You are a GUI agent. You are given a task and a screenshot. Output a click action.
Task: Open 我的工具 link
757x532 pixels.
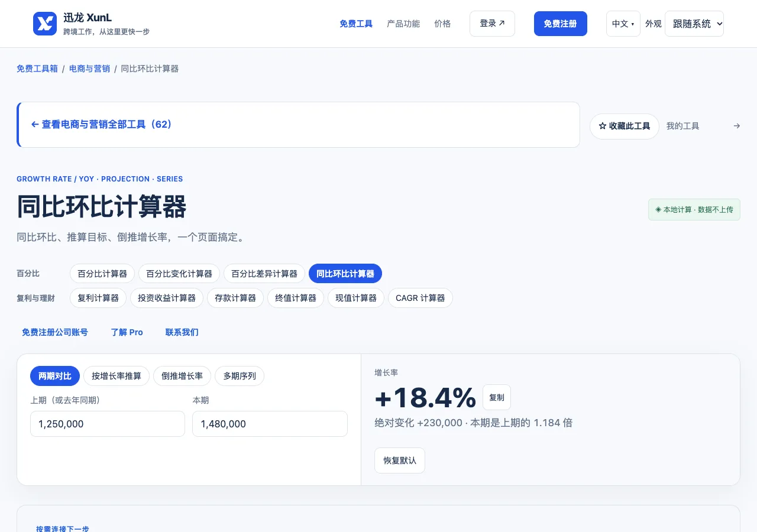(x=683, y=126)
